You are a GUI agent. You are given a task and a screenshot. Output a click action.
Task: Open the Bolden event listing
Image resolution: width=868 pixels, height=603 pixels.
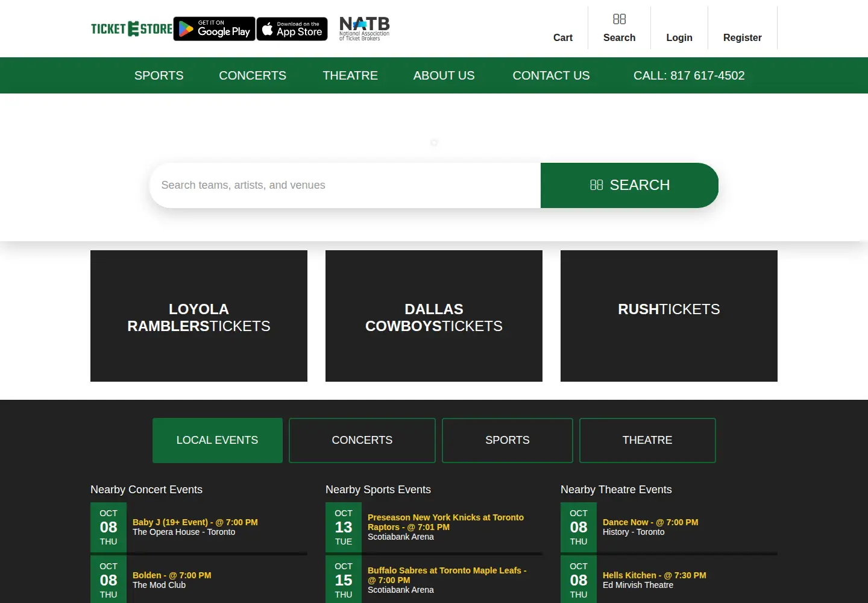pyautogui.click(x=172, y=575)
